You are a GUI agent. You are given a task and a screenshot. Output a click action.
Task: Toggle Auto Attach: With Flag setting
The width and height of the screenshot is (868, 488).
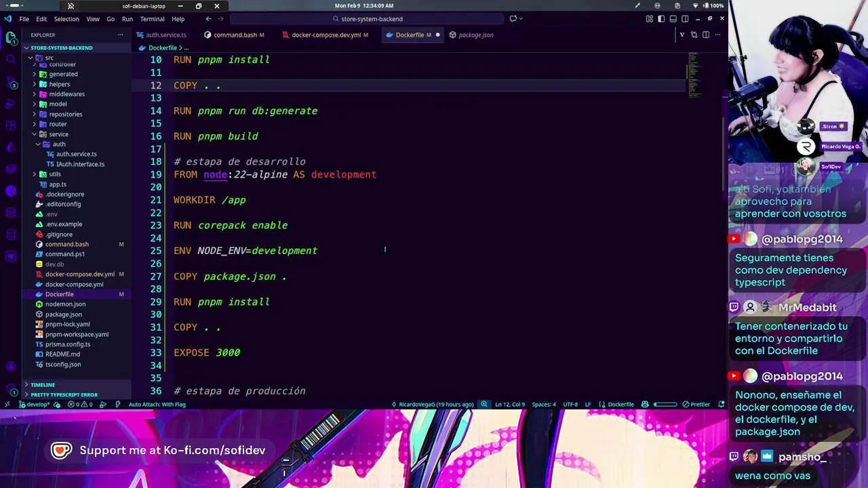point(157,405)
